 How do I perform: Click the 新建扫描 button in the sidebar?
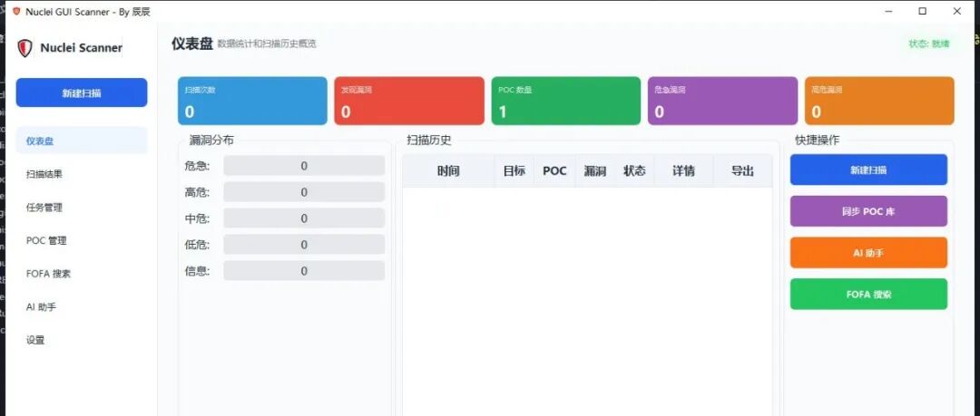coord(82,93)
